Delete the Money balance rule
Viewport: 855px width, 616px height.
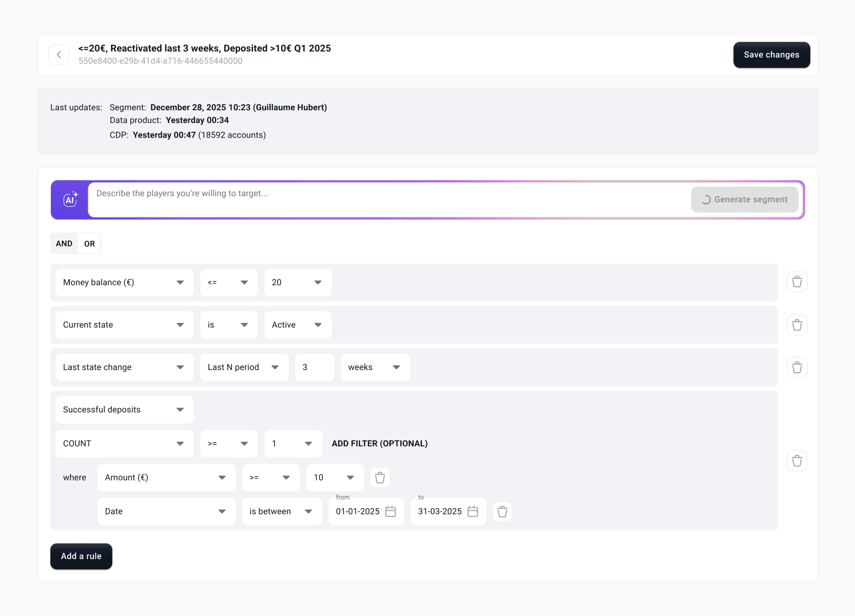(797, 282)
